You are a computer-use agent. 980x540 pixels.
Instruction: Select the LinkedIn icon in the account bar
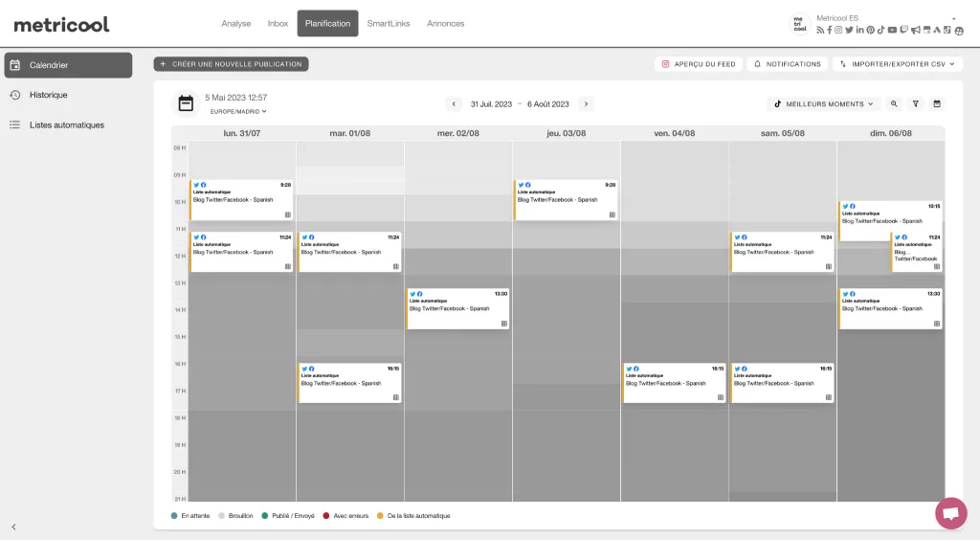point(860,31)
